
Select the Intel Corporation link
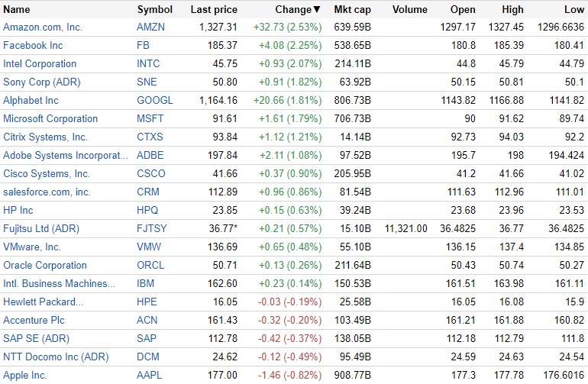tap(40, 63)
